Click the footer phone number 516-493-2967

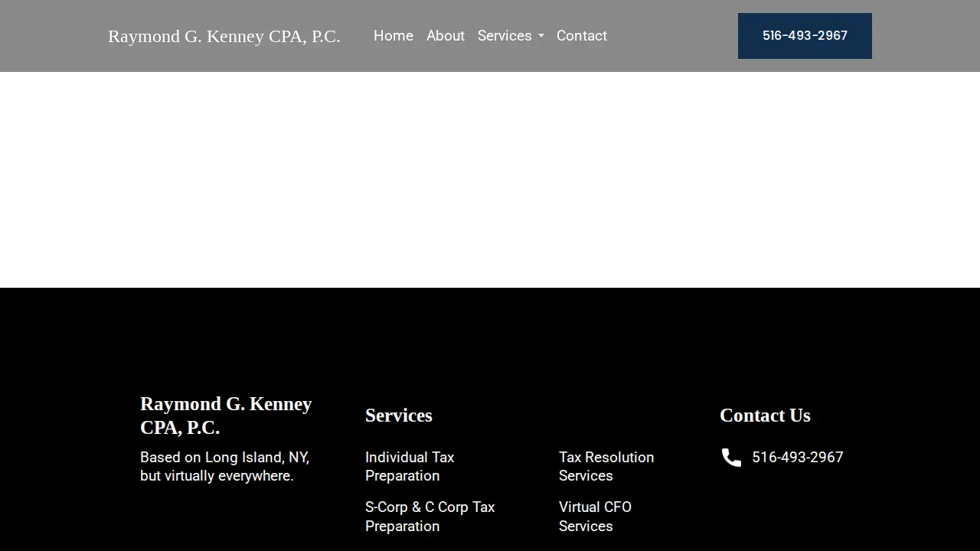[x=798, y=458]
